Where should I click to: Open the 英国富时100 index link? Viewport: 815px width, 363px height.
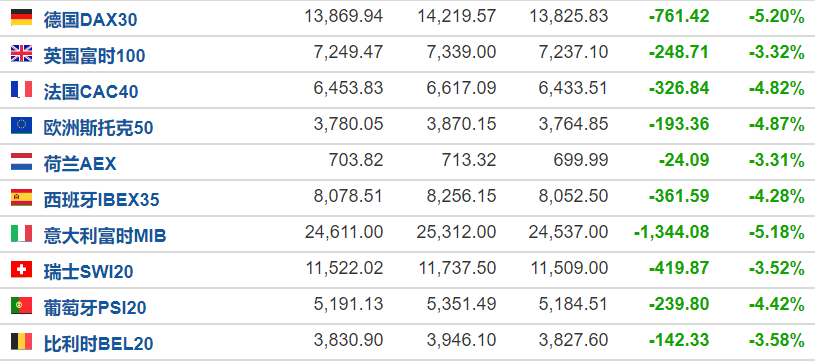click(94, 56)
